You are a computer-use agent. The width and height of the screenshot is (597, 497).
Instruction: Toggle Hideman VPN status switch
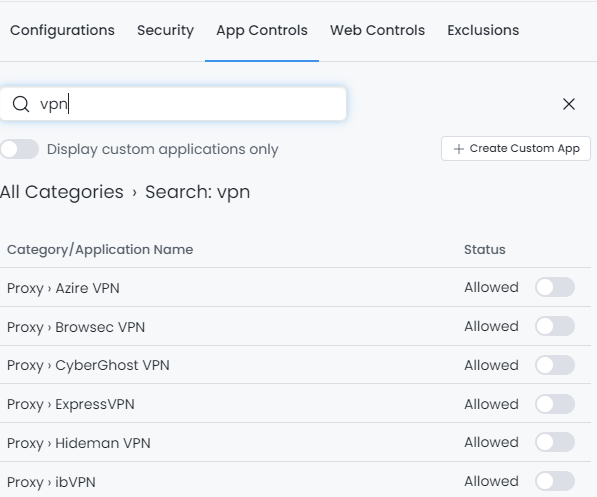(x=555, y=443)
